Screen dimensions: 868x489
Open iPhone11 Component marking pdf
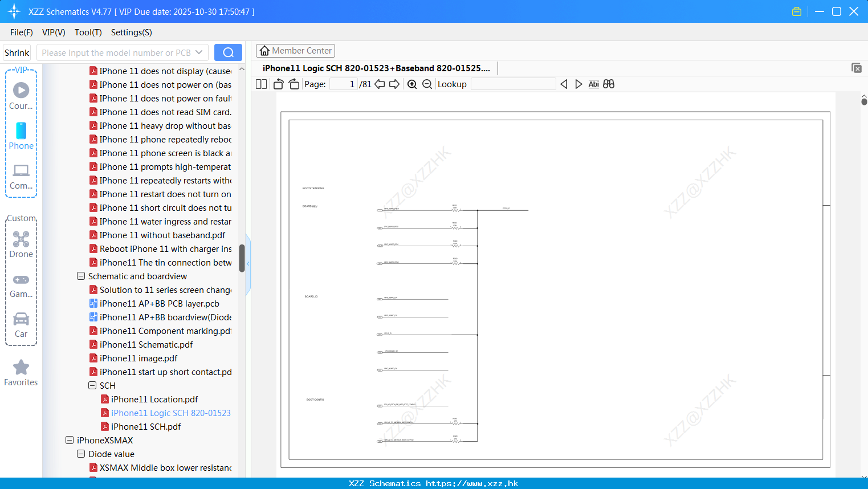[x=165, y=331]
